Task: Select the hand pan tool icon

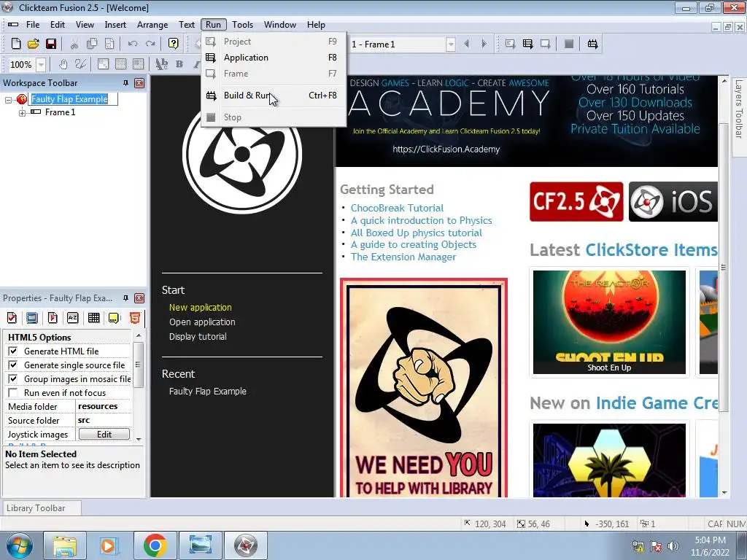Action: tap(63, 64)
